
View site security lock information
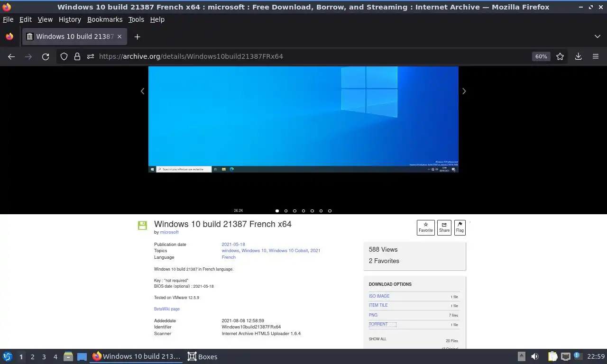77,56
